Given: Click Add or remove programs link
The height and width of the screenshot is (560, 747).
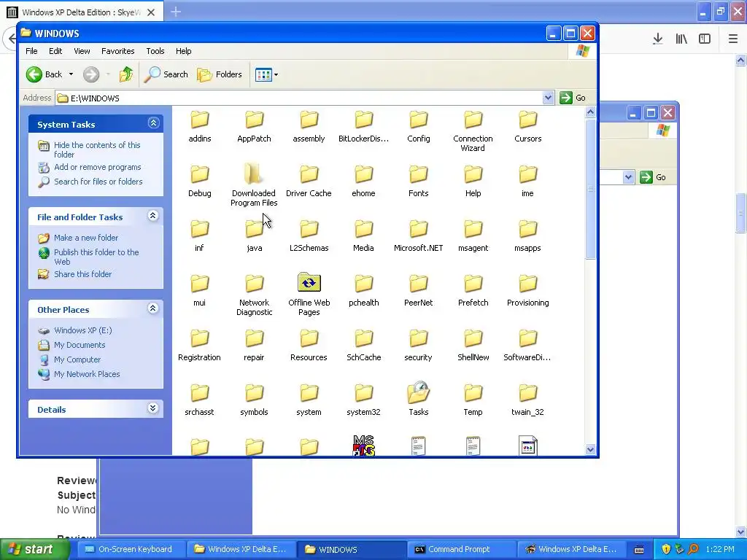Looking at the screenshot, I should point(98,167).
